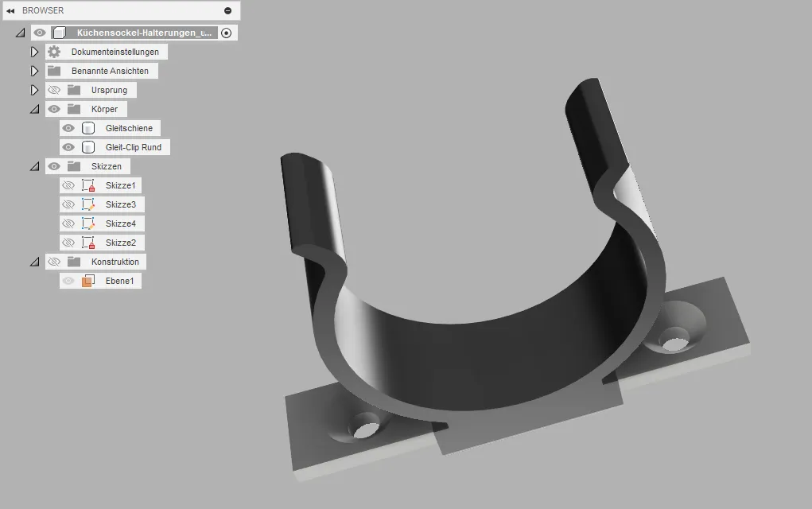Select the Gleit-Clip Rund label

(x=134, y=147)
